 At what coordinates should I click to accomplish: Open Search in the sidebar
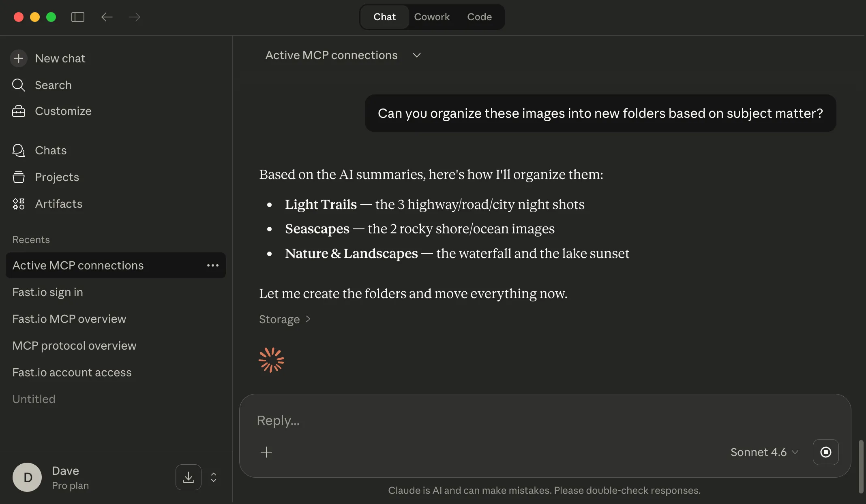pyautogui.click(x=53, y=85)
